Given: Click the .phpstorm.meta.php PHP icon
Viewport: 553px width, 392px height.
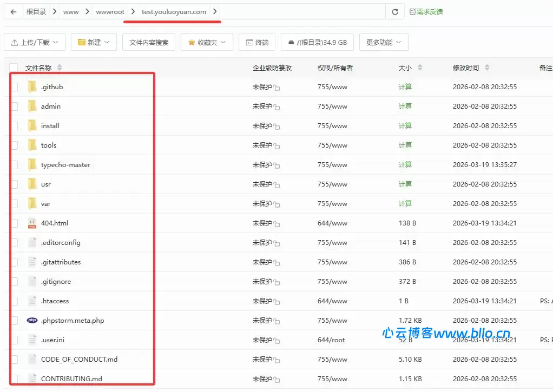Looking at the screenshot, I should point(32,320).
